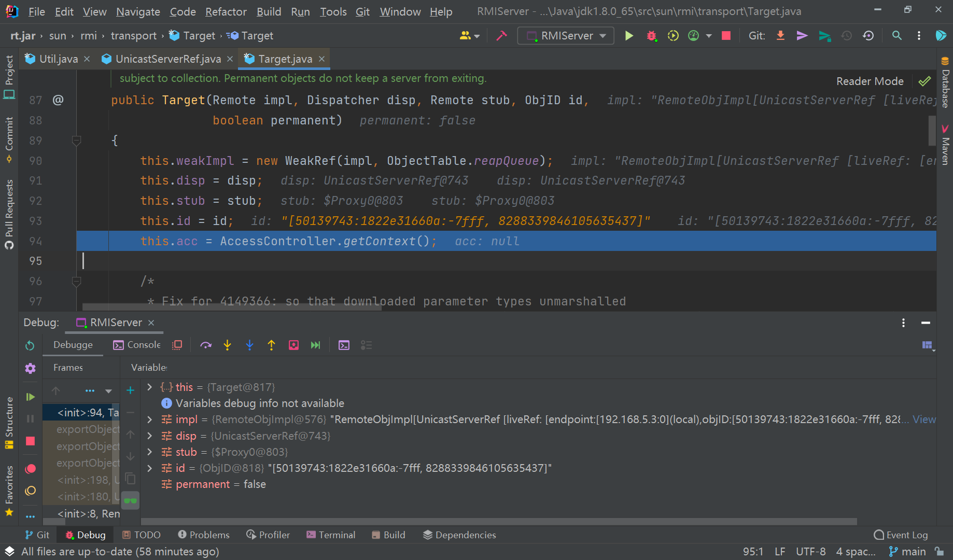This screenshot has height=560, width=953.
Task: Click the Step Into debug icon
Action: coord(227,345)
